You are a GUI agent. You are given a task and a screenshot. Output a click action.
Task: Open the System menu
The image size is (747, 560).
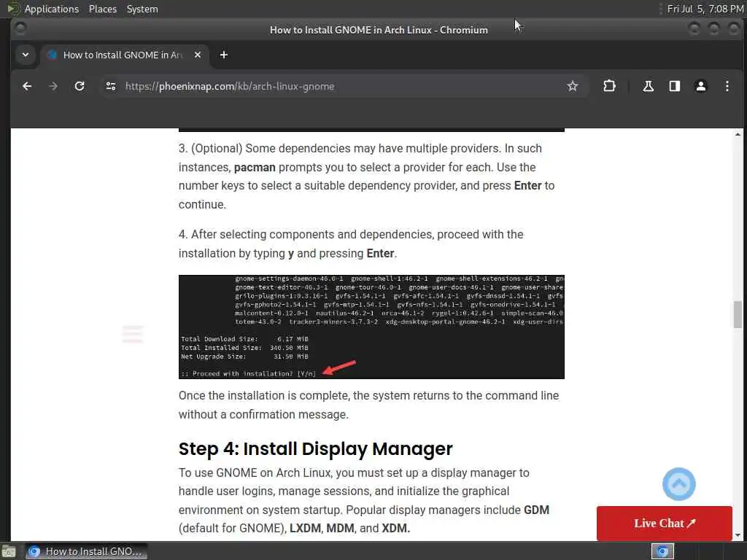click(142, 9)
